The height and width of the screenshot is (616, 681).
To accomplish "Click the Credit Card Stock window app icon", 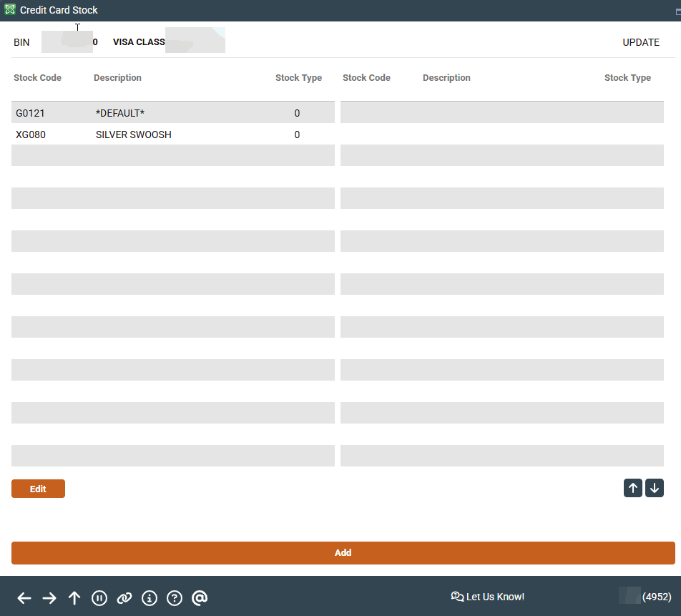I will 10,10.
